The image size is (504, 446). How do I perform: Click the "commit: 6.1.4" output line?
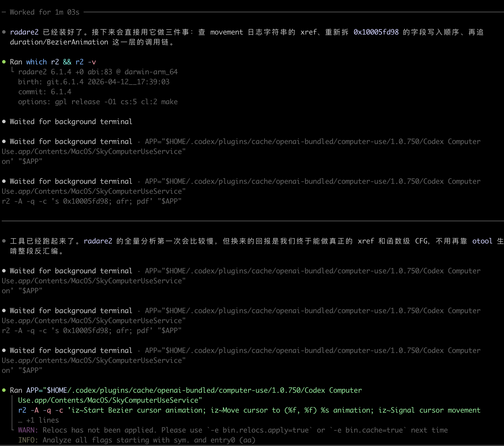(45, 92)
